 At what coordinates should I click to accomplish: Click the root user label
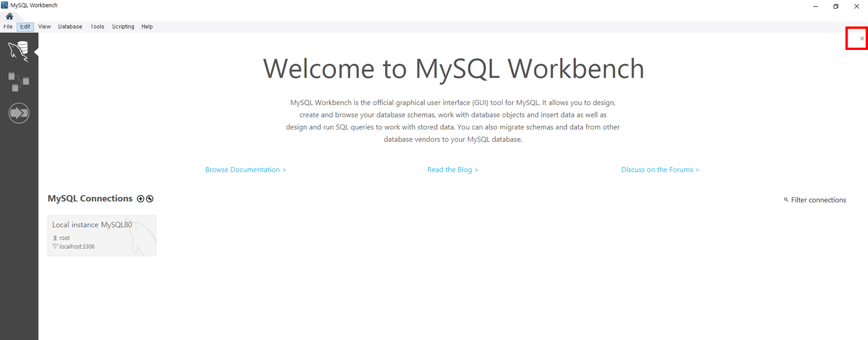[64, 238]
